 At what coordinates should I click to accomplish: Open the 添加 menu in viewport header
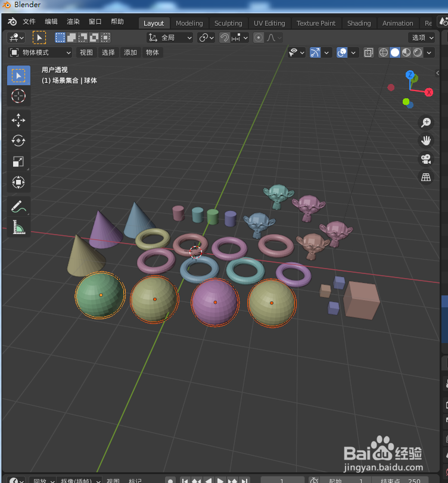[130, 52]
